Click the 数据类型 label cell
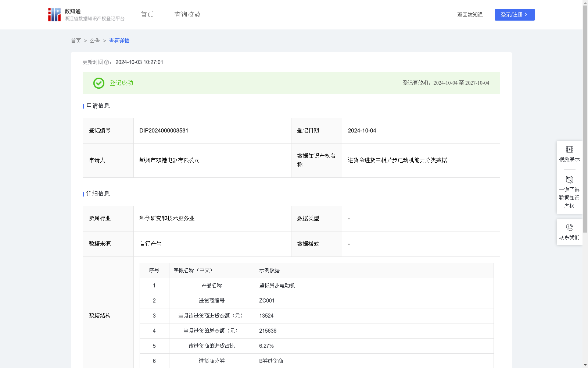The width and height of the screenshot is (588, 368). pyautogui.click(x=316, y=219)
